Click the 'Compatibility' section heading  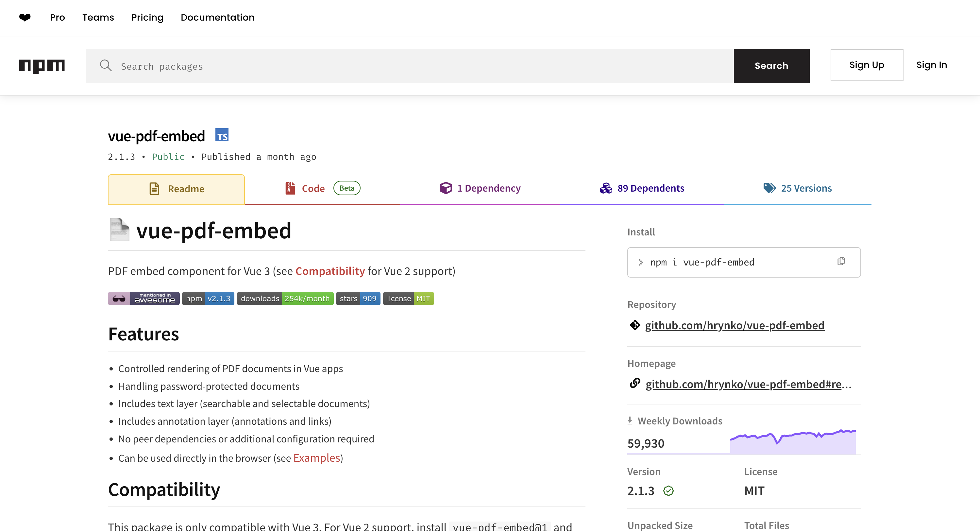coord(164,489)
